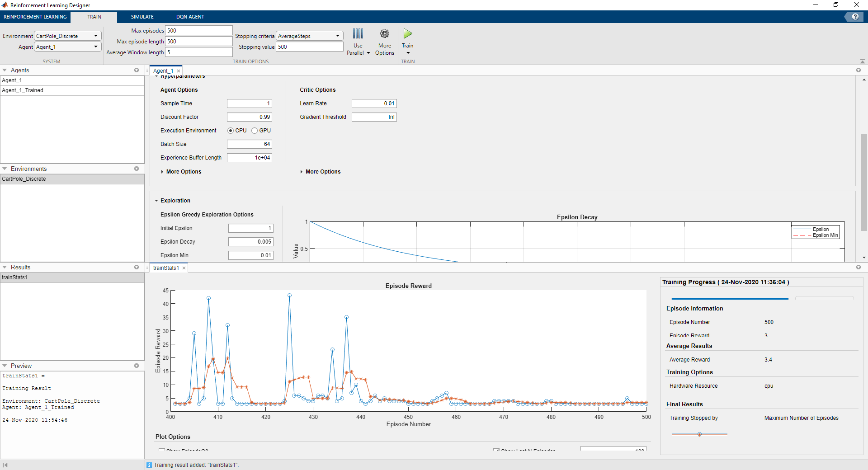Viewport: 868px width, 470px height.
Task: Open the Environment dropdown CartPole_Discrete
Action: 68,36
